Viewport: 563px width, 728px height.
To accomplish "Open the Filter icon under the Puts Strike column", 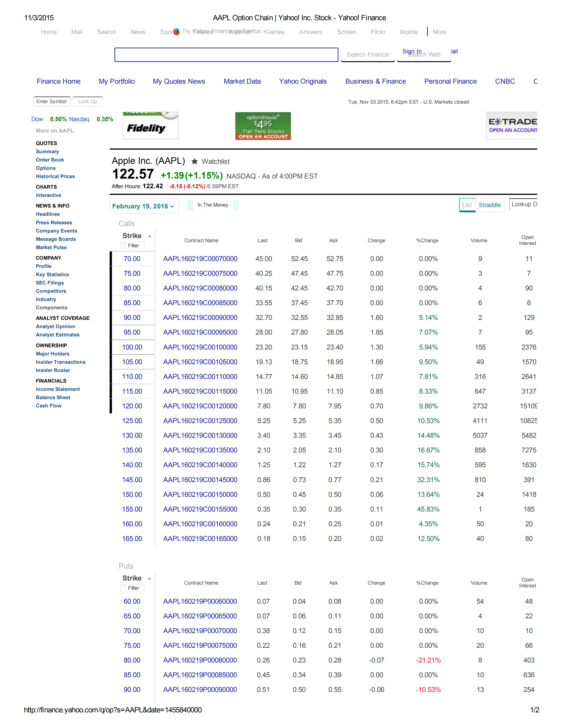I will (132, 588).
